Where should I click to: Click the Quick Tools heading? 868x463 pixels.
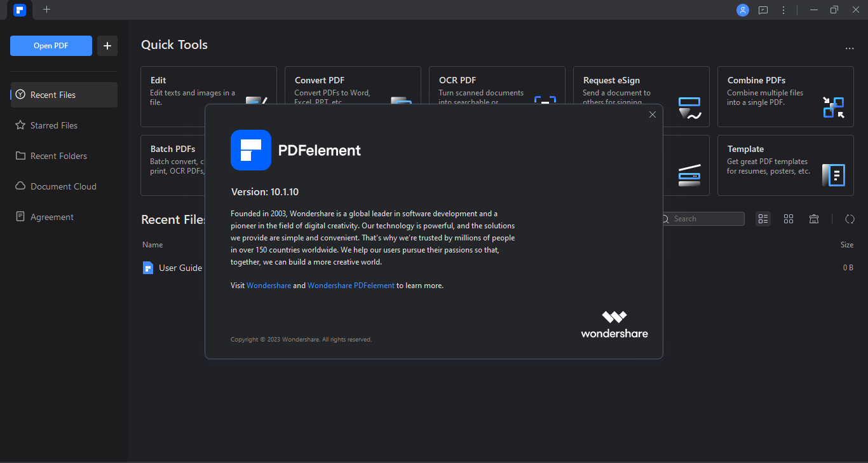pyautogui.click(x=174, y=45)
